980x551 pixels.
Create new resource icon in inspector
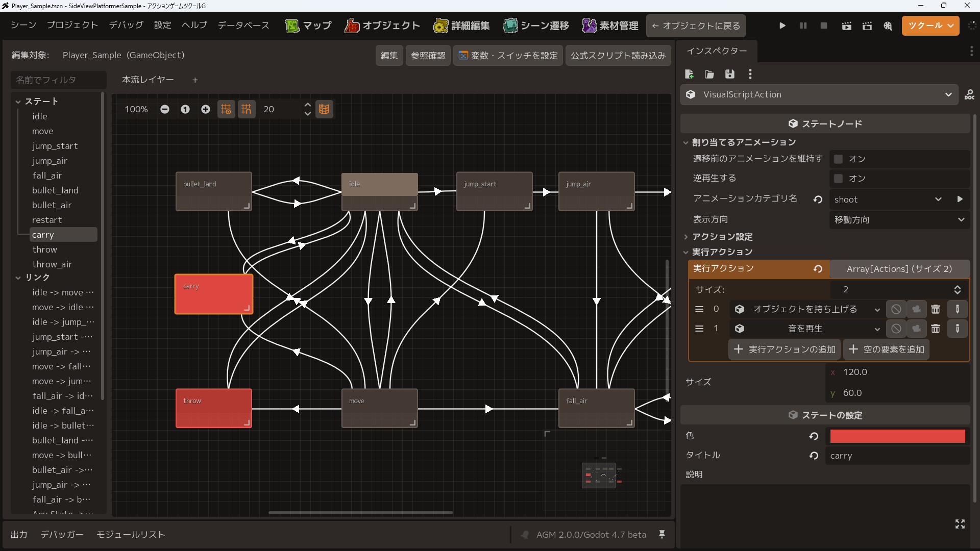tap(689, 74)
